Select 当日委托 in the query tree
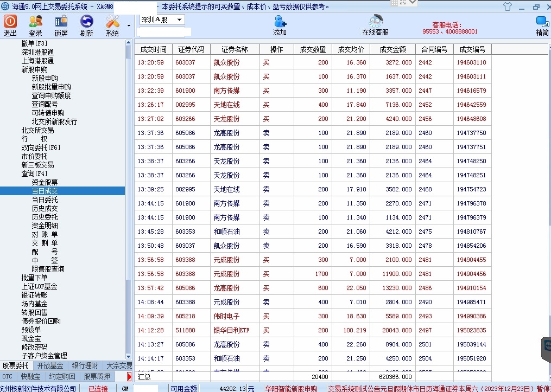 (45, 200)
